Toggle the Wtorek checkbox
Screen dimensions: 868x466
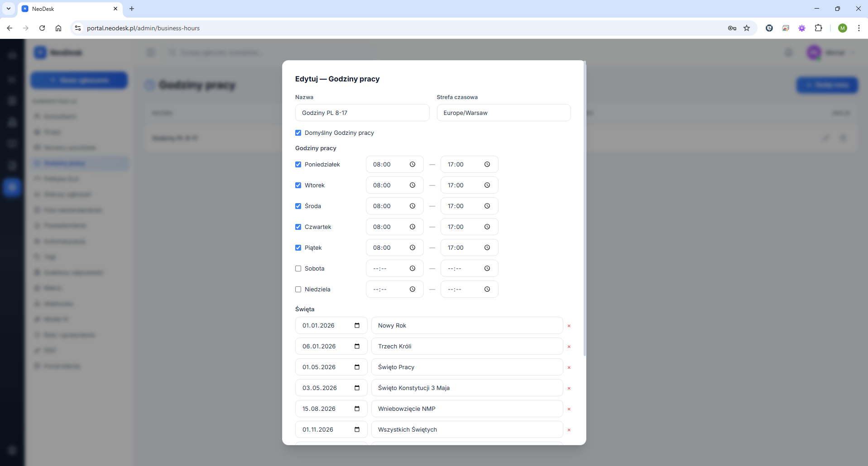(x=298, y=185)
